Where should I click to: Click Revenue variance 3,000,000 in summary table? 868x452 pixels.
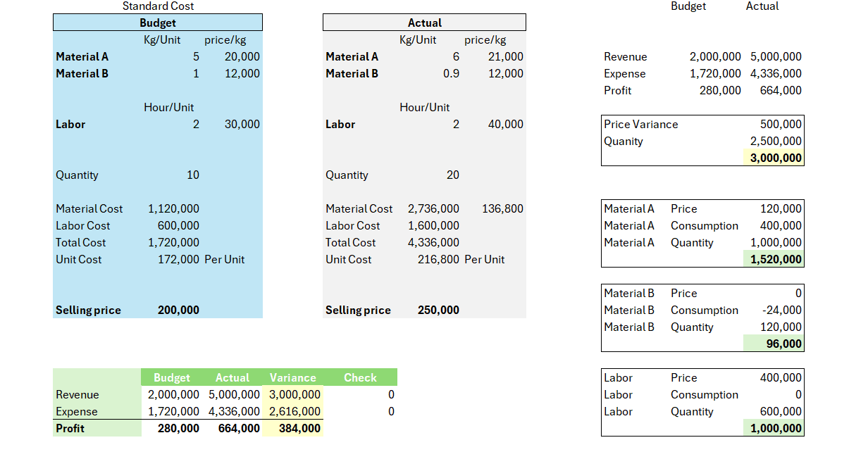[294, 394]
